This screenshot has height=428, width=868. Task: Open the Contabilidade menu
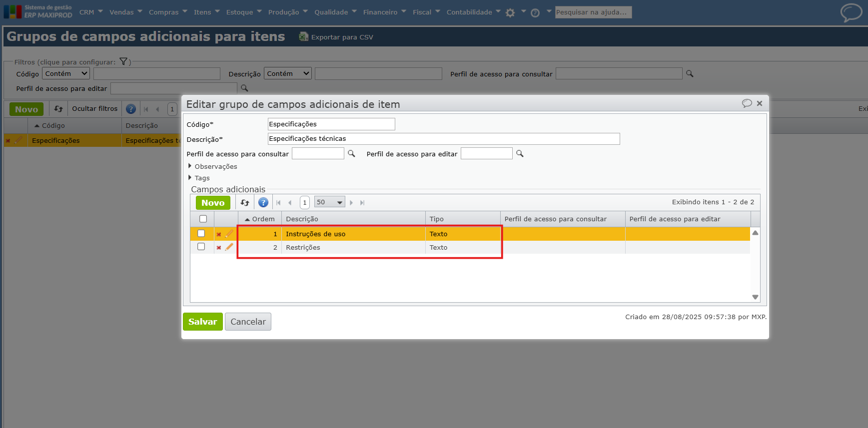click(473, 12)
